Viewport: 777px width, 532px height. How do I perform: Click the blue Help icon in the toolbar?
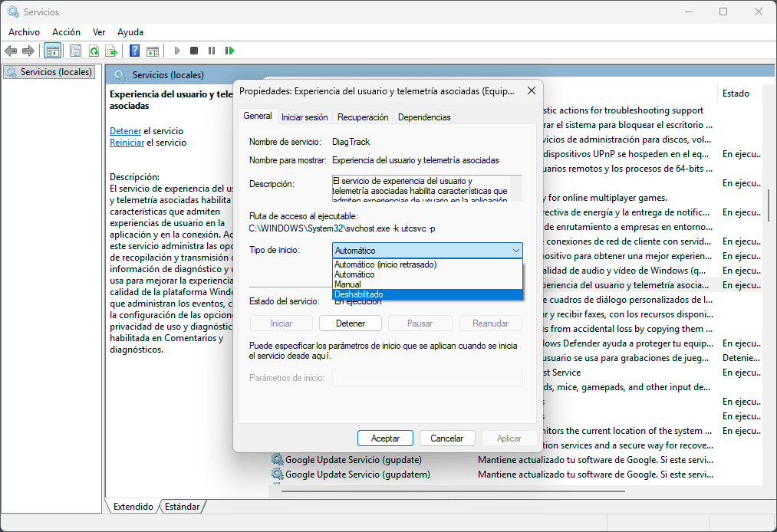pos(134,51)
